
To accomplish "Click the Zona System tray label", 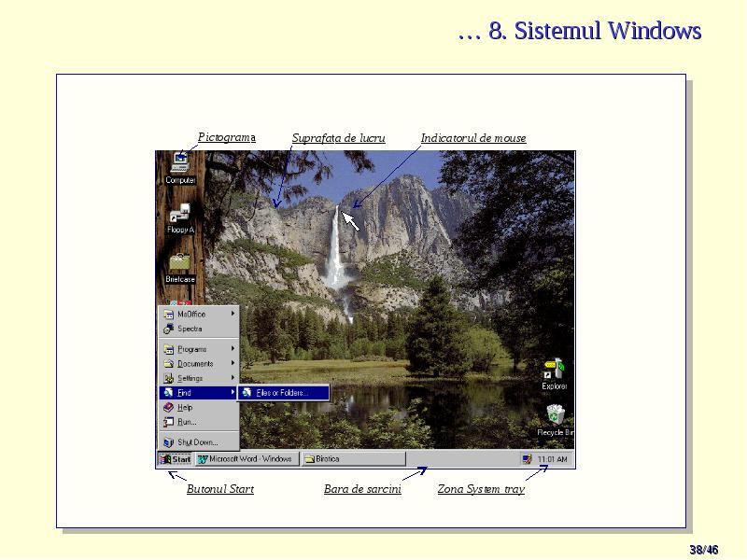I will (481, 489).
